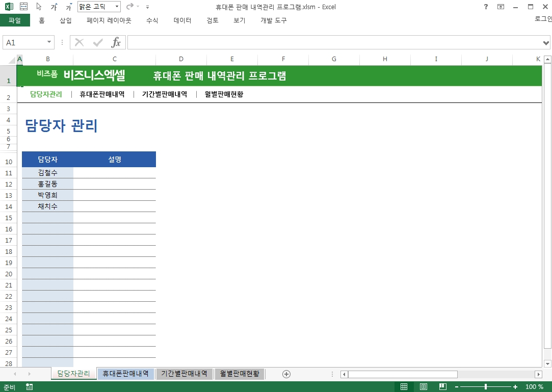The height and width of the screenshot is (392, 552).
Task: Open Excel help question mark icon
Action: tap(486, 7)
